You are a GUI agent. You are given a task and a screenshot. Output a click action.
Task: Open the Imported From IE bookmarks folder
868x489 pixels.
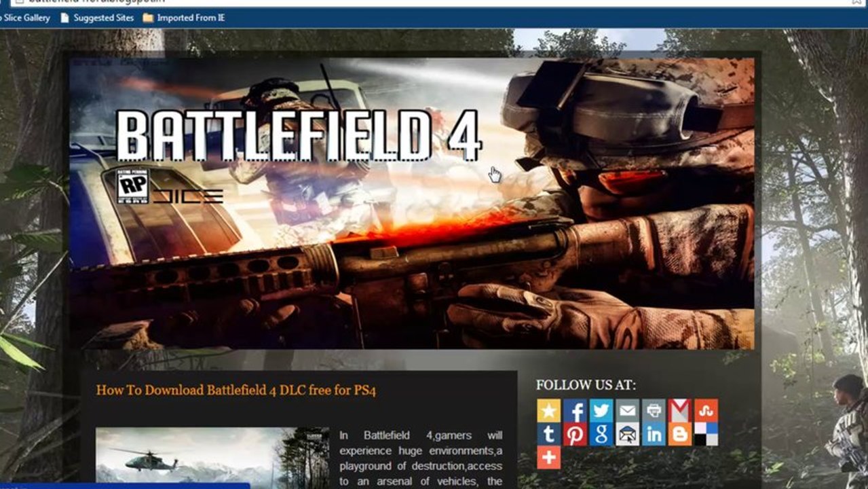pyautogui.click(x=184, y=18)
